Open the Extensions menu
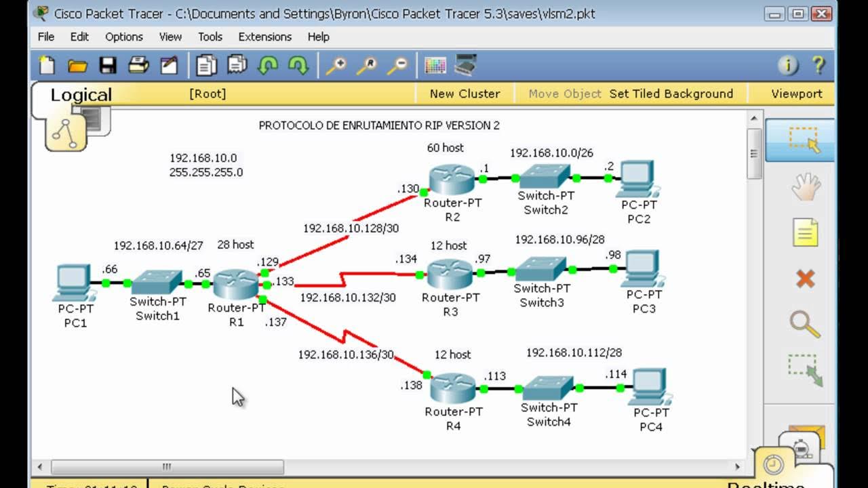 coord(265,37)
